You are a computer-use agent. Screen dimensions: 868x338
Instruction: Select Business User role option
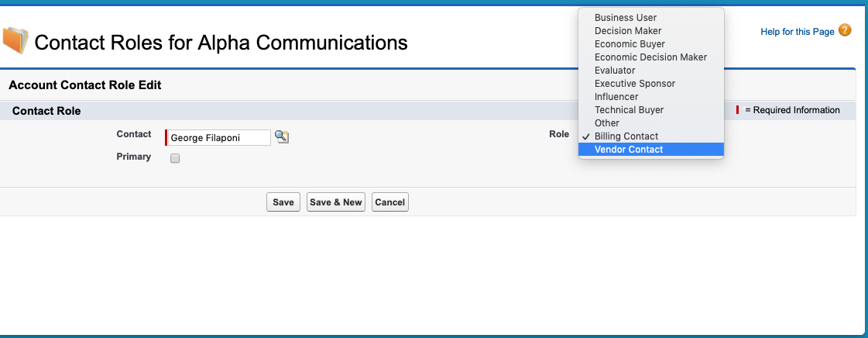[x=651, y=18]
